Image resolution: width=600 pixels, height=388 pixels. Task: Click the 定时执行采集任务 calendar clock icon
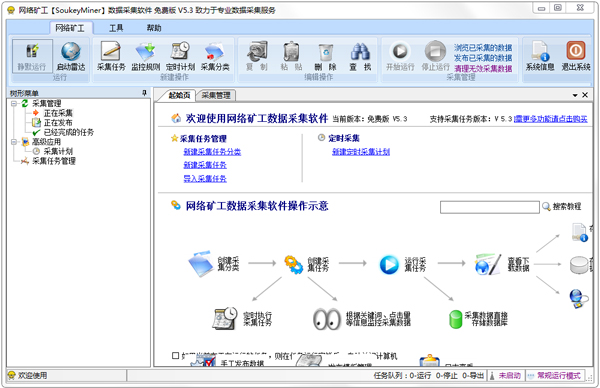[x=225, y=318]
